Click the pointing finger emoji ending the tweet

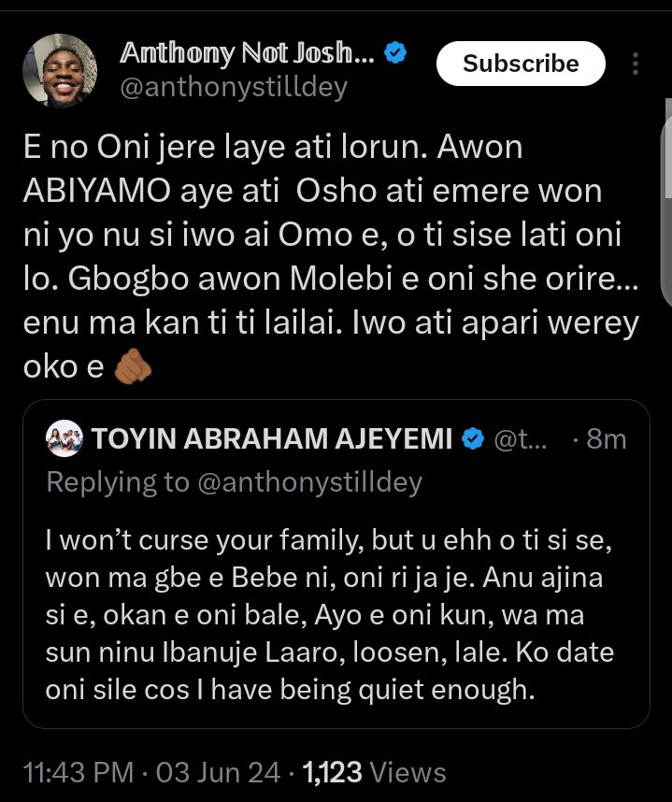click(x=131, y=366)
